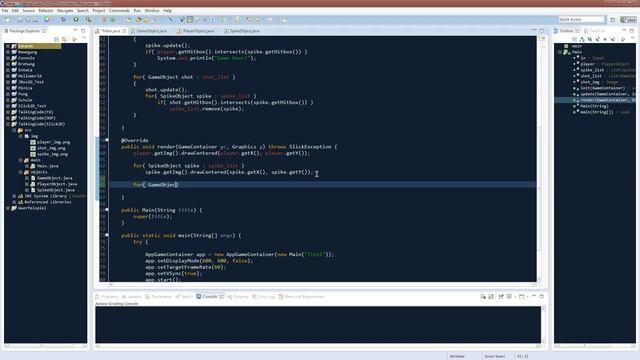
Task: Click the Open Perspective icon
Action: 613,20
